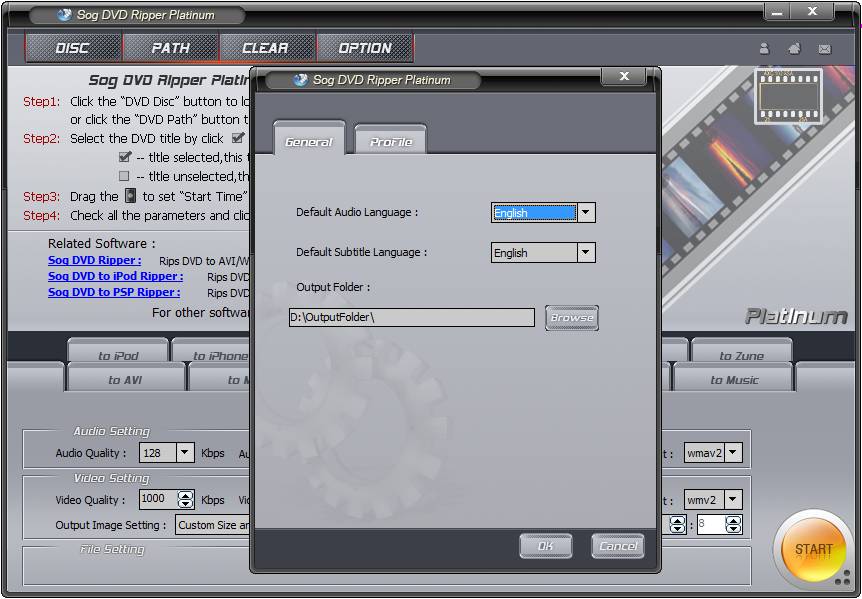Click the CLEAR toolbar button
The height and width of the screenshot is (599, 862).
pyautogui.click(x=267, y=48)
